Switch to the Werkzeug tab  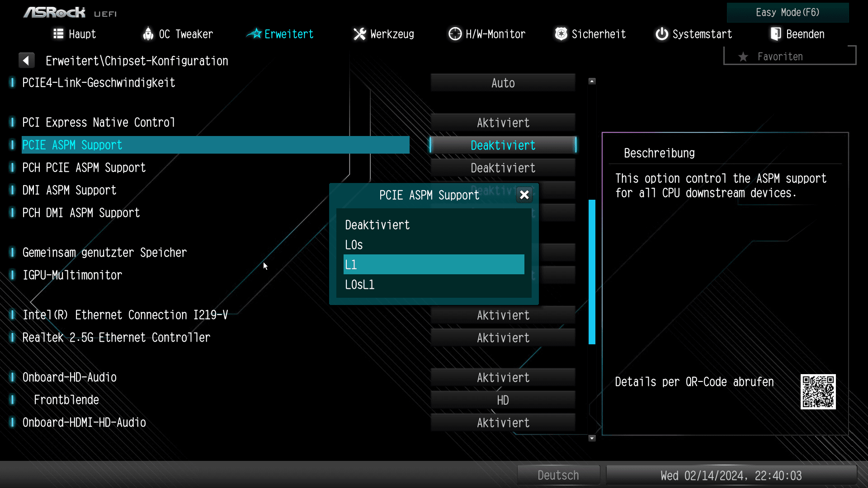point(383,34)
